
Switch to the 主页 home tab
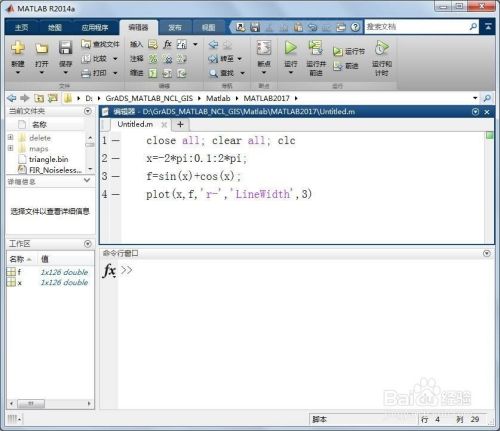click(x=21, y=27)
